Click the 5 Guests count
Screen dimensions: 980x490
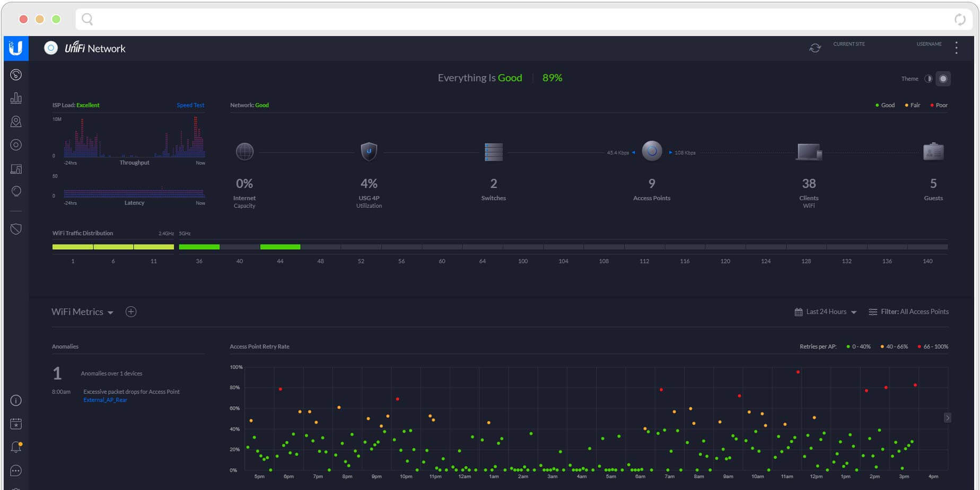933,183
